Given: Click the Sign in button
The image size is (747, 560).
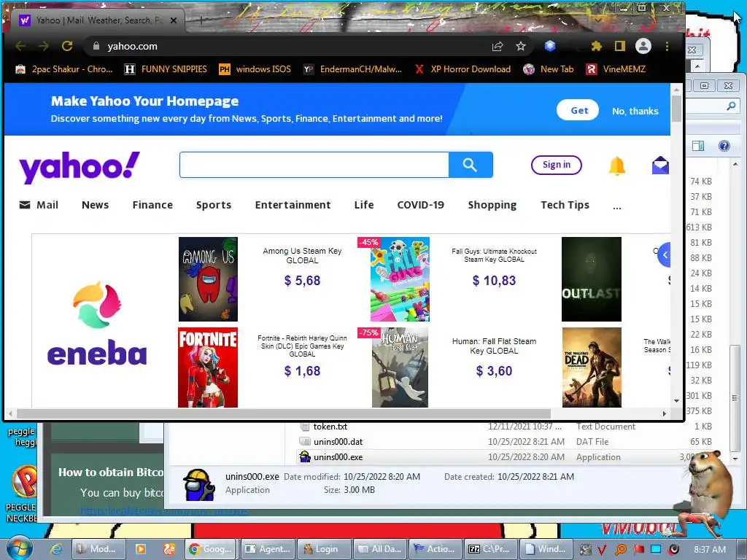Looking at the screenshot, I should coord(557,165).
